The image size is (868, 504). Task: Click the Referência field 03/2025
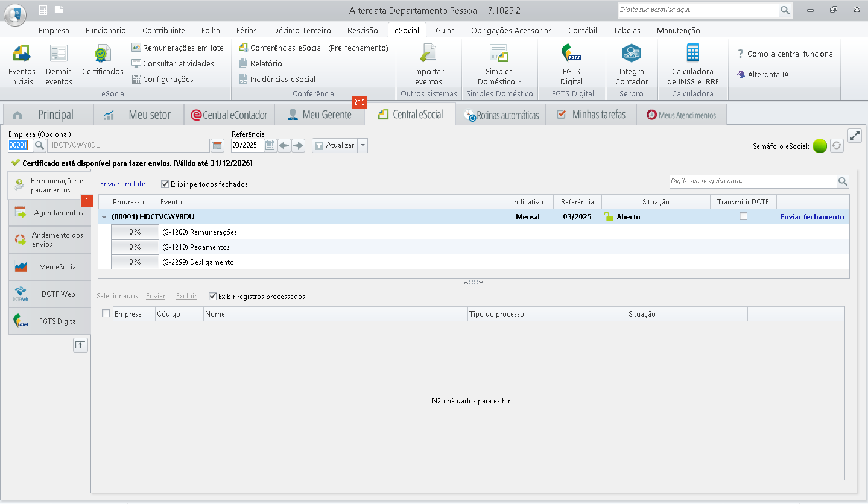[247, 145]
